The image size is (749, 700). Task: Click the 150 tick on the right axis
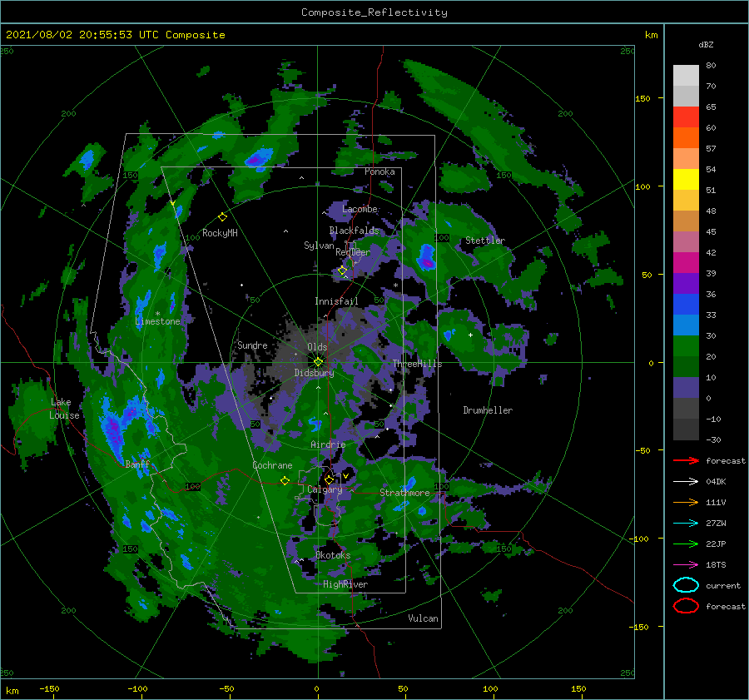click(642, 98)
